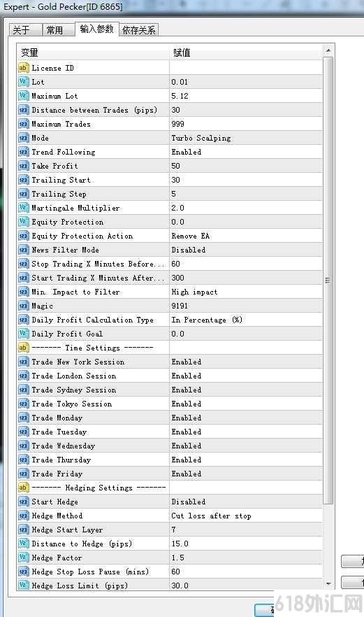Select the Hedge Start Layer row
This screenshot has height=617, width=364.
pyautogui.click(x=170, y=530)
